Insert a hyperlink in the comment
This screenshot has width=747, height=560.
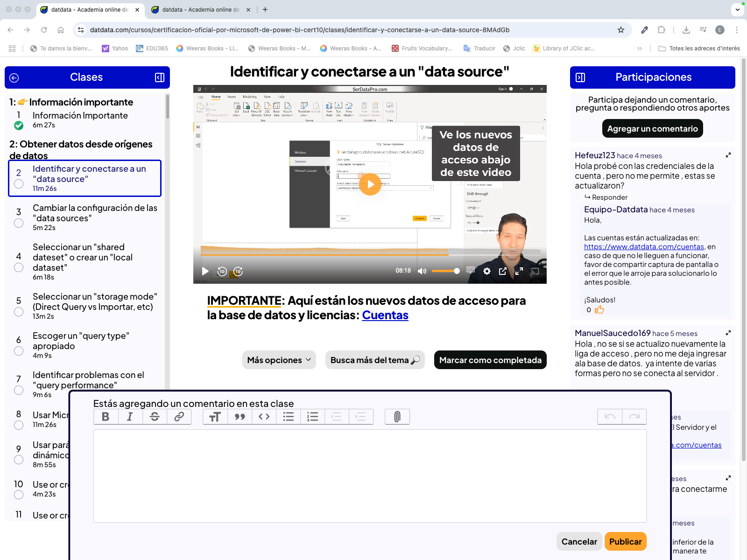[179, 417]
